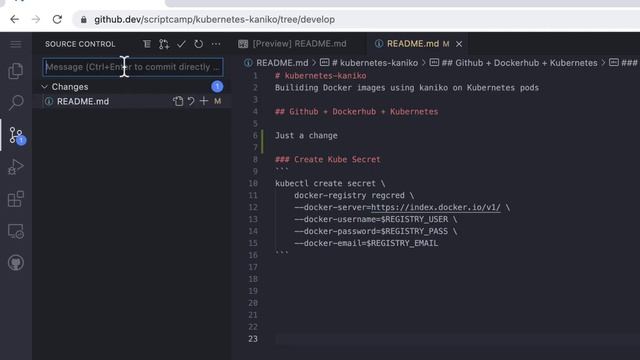
Task: Click README.md in the breadcrumb
Action: (282, 63)
